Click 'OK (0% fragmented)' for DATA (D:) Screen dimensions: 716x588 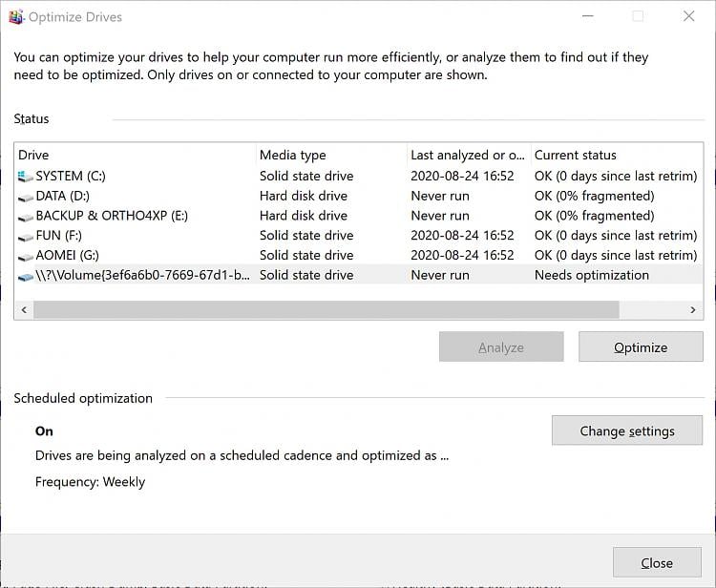click(x=594, y=196)
